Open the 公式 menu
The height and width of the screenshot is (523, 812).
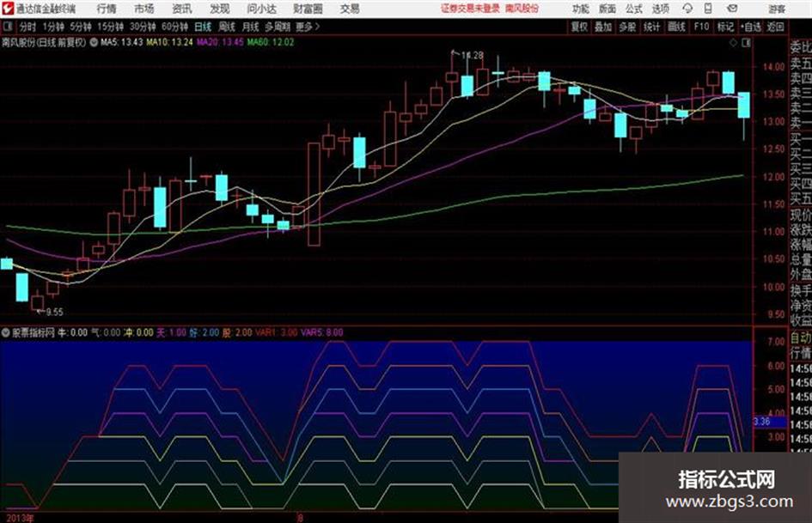click(633, 9)
